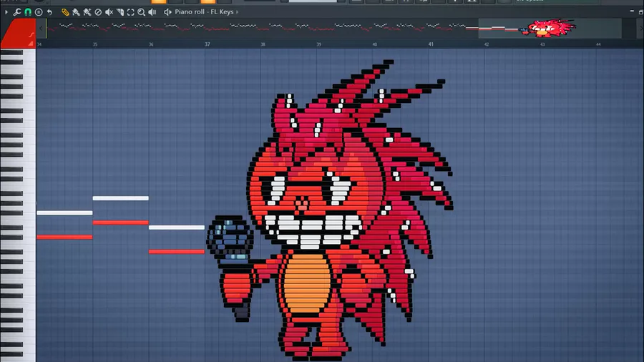
Task: Open the Piano roll - FL Keys target dropdown
Action: point(207,12)
